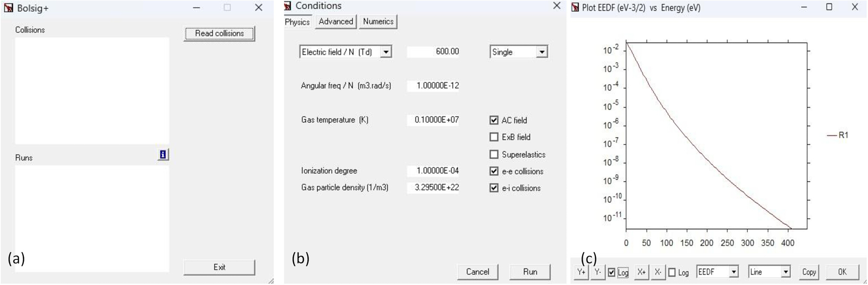Click the Read collisions button

219,33
